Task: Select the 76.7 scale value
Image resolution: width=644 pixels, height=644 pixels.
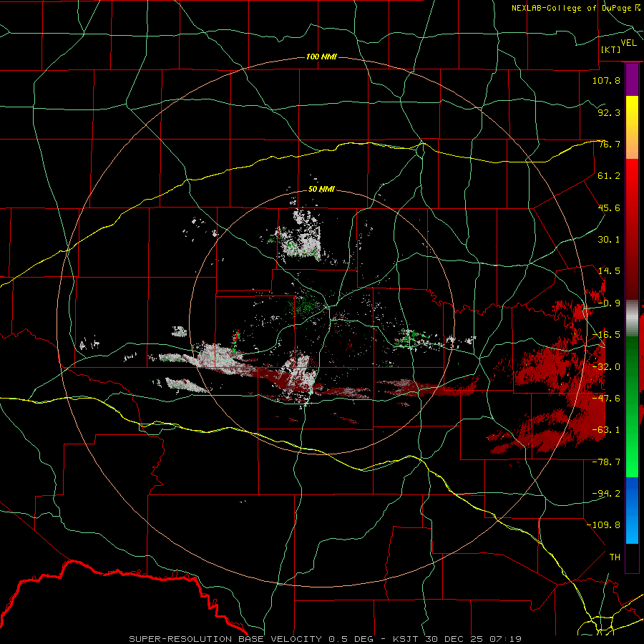Action: click(x=609, y=144)
